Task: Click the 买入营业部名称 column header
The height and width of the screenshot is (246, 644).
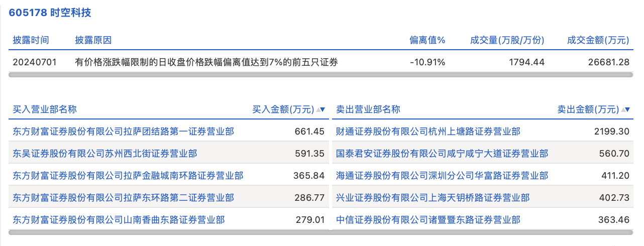Action: point(45,109)
